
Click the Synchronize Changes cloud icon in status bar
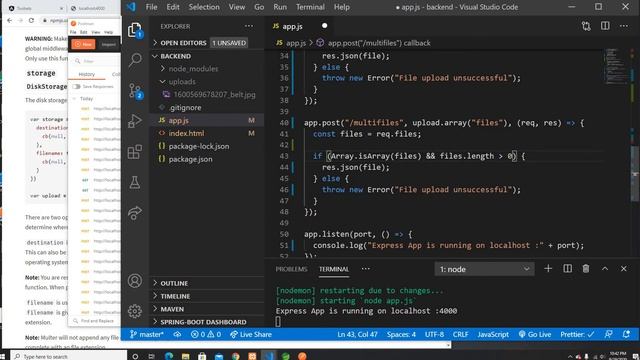click(x=177, y=334)
